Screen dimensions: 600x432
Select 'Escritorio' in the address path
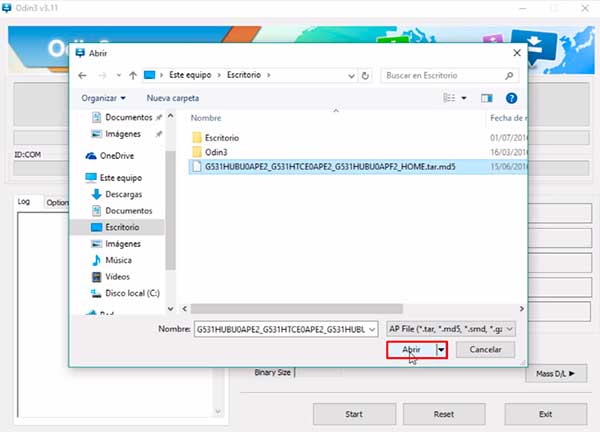tap(244, 75)
